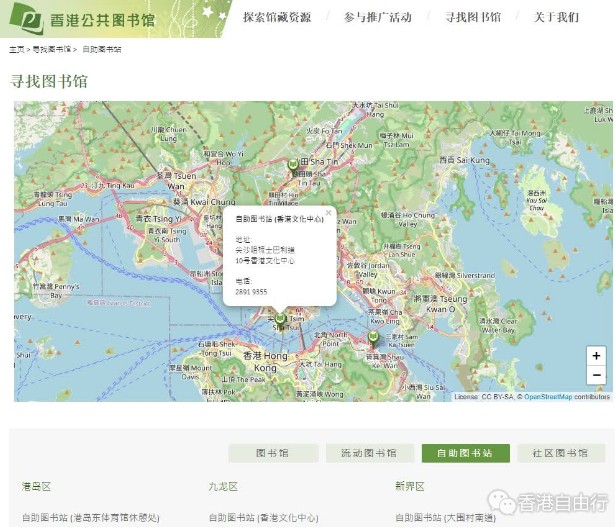Click popup title 自助图书站 (香港文化中心)
This screenshot has width=615, height=527.
pyautogui.click(x=280, y=219)
